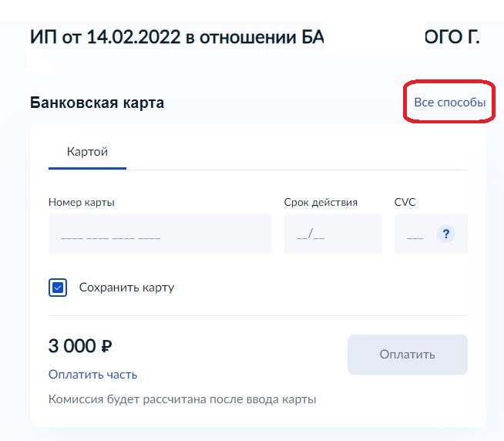Screen dimensions: 504x441
Task: Open the Все способы link
Action: (450, 103)
